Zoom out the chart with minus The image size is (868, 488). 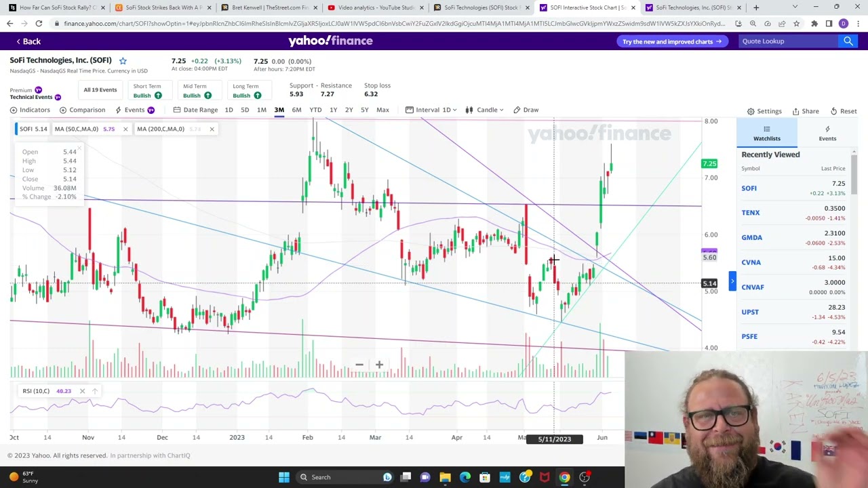[359, 365]
